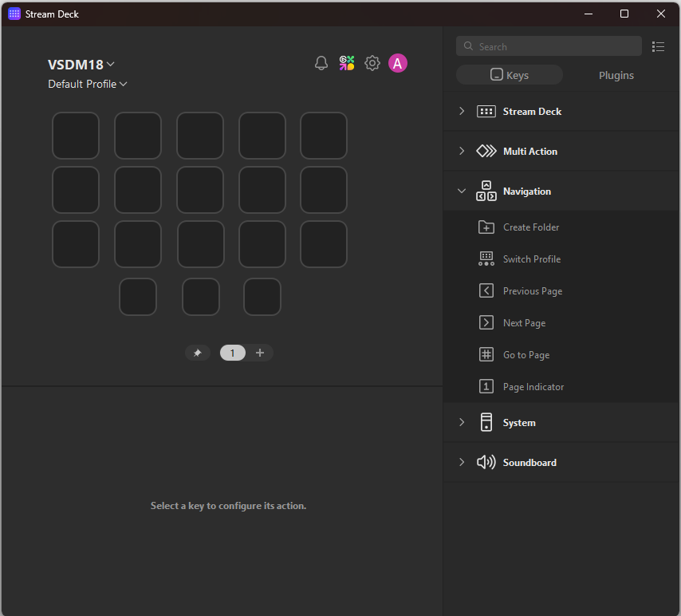Screen dimensions: 681x616
Task: Select the first key in third row
Action: (x=76, y=244)
